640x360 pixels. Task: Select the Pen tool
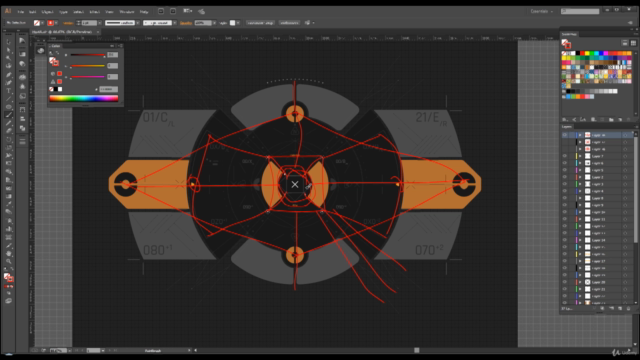click(9, 74)
